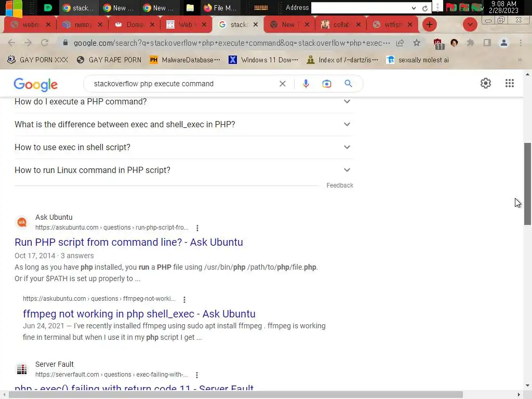Image resolution: width=532 pixels, height=399 pixels.
Task: Open the system clock showing 9:08 AM
Action: (503, 7)
